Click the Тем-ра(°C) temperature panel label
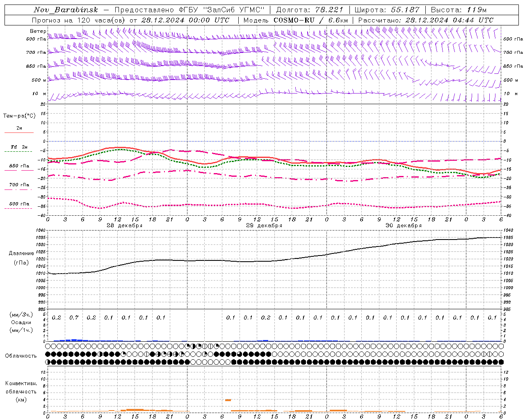Viewport: 525px width, 420px height. click(19, 116)
